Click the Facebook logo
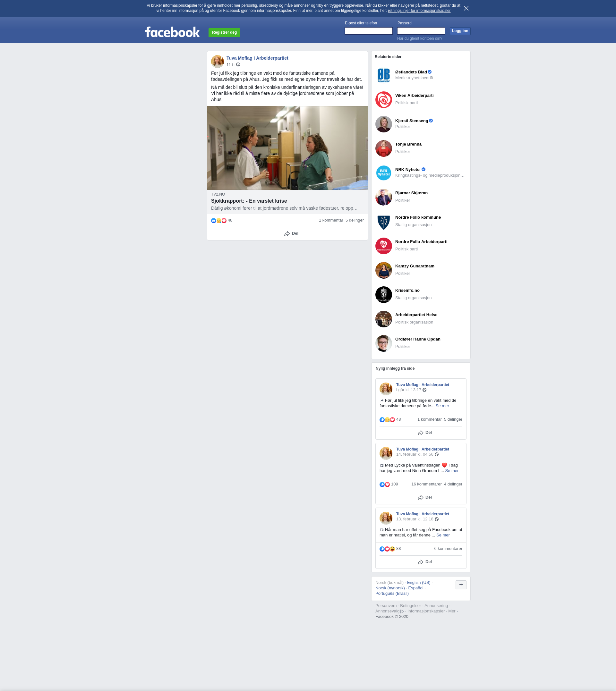 [x=172, y=32]
